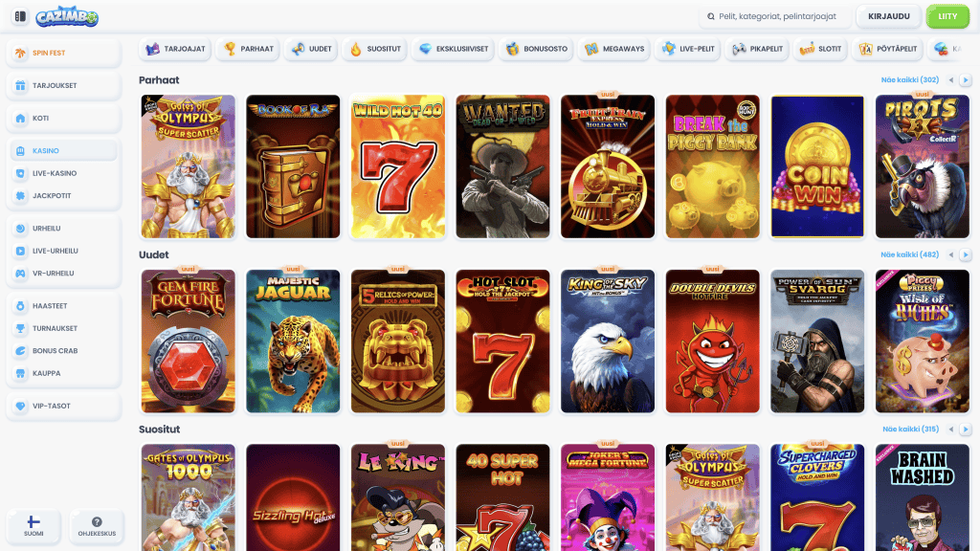Open Break the Piggy Bank game
Viewport: 980px width, 551px height.
point(712,166)
